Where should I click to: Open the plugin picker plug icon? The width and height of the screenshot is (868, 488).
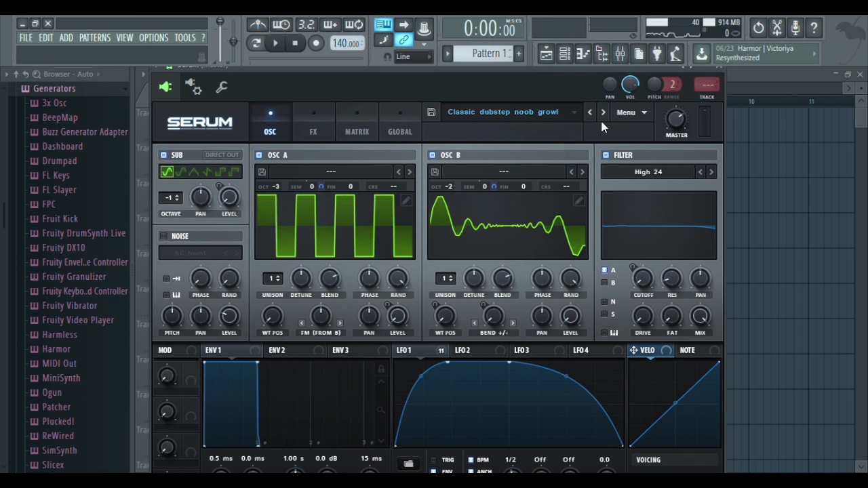pos(656,54)
